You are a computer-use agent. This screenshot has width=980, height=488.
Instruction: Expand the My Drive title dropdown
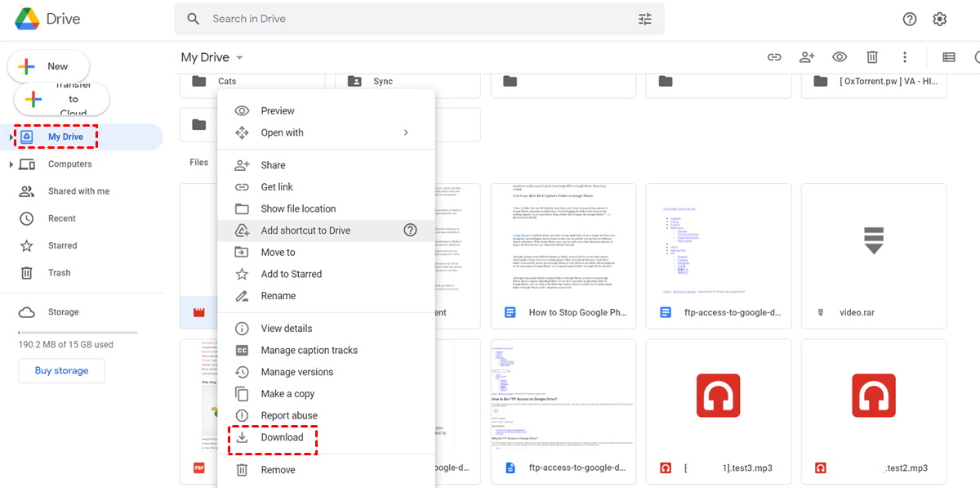[239, 58]
